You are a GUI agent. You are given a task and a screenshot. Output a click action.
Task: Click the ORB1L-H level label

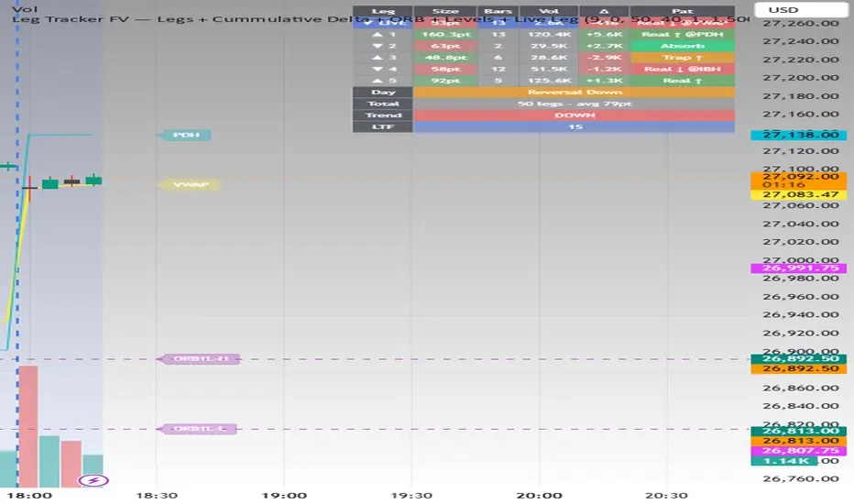point(198,358)
